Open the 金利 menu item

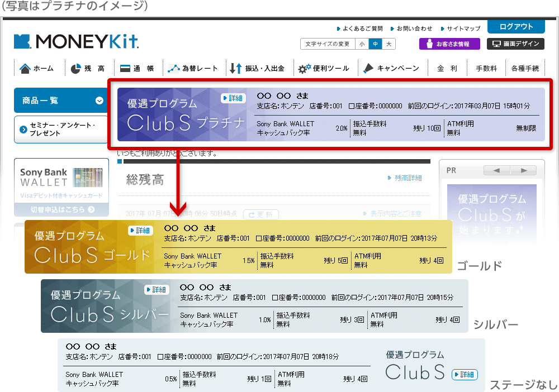[x=447, y=69]
